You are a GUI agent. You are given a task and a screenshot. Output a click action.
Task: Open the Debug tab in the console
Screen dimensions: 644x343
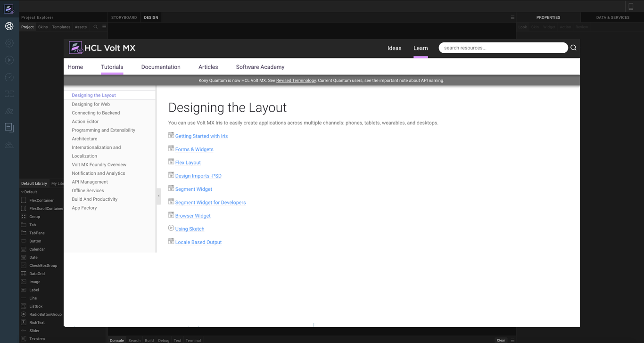tap(164, 340)
